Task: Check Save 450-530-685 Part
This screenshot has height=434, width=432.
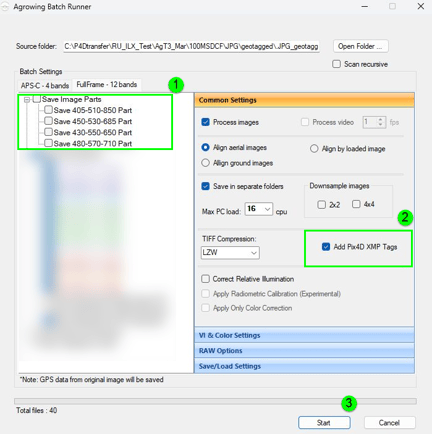Action: click(48, 121)
